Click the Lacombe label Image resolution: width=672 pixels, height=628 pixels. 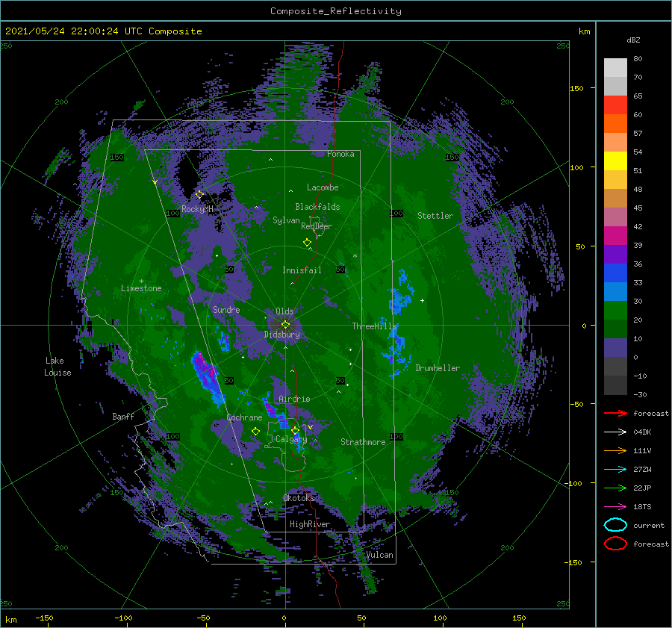click(x=323, y=187)
